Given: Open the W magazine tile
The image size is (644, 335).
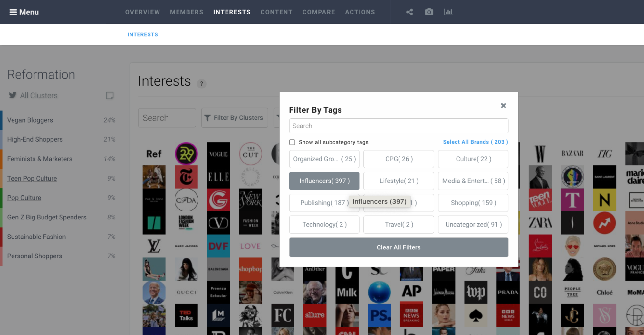Looking at the screenshot, I should click(540, 154).
